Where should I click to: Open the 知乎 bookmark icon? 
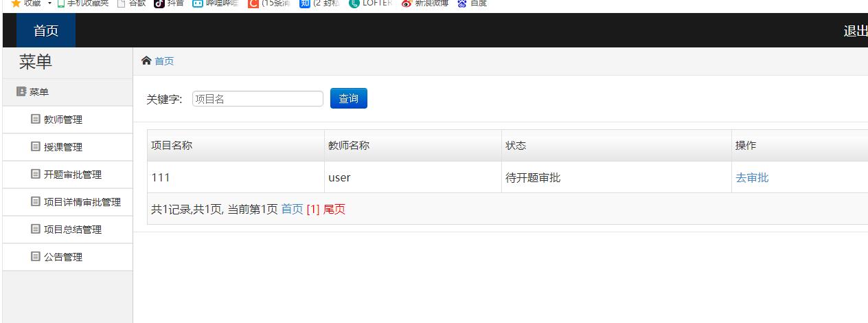click(x=305, y=3)
